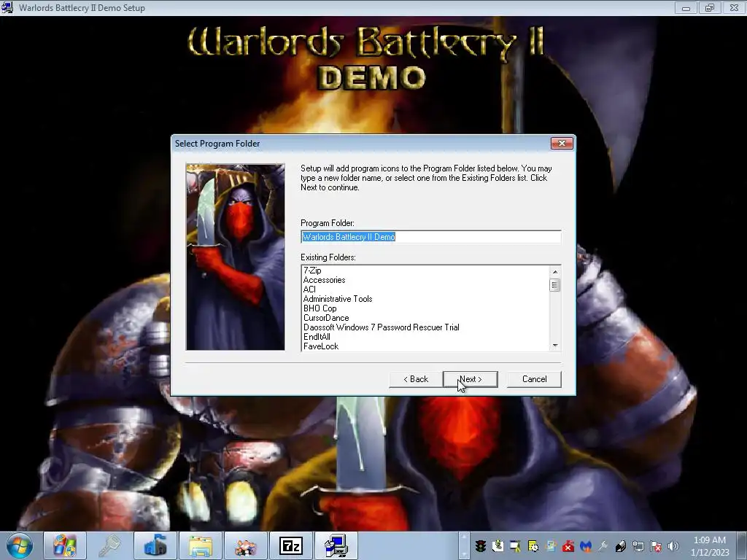This screenshot has height=560, width=747.
Task: Minimize the Warlords Battlecry II Demo Setup window
Action: coord(686,7)
